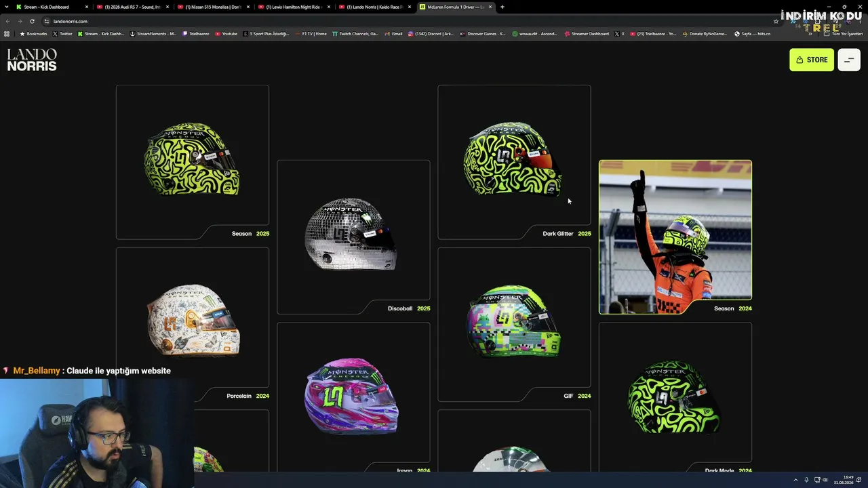868x488 pixels.
Task: Click the Lando Norris logo
Action: point(32,60)
